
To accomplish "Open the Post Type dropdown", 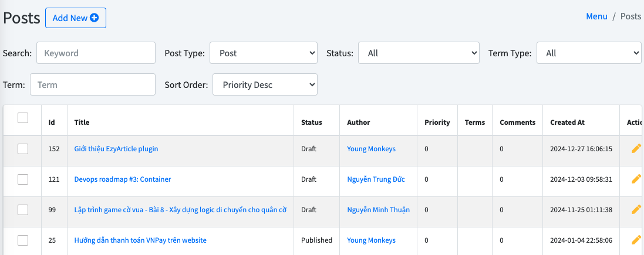I will 263,53.
